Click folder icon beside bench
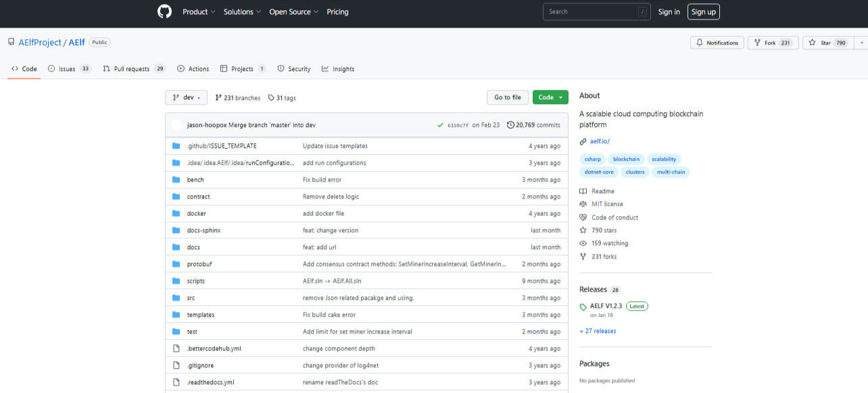 coord(176,180)
